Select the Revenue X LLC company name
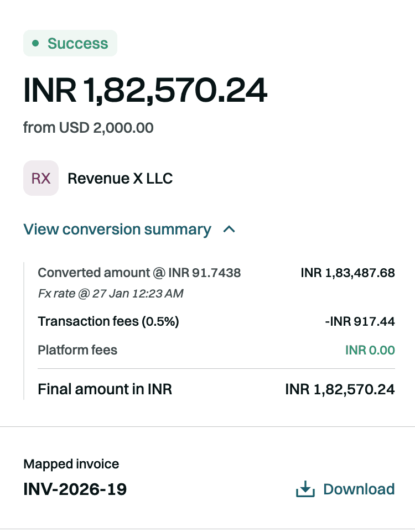415x532 pixels. tap(120, 178)
